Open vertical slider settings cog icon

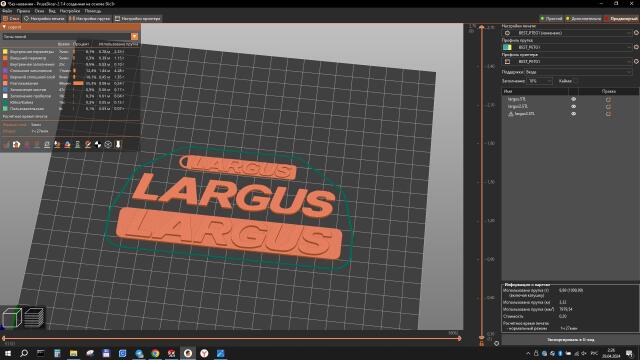496,344
